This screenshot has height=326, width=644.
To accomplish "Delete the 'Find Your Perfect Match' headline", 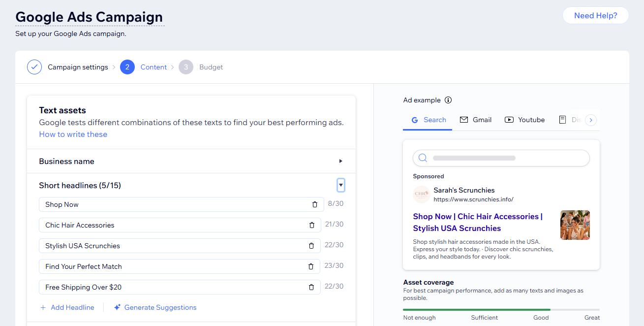I will [310, 266].
